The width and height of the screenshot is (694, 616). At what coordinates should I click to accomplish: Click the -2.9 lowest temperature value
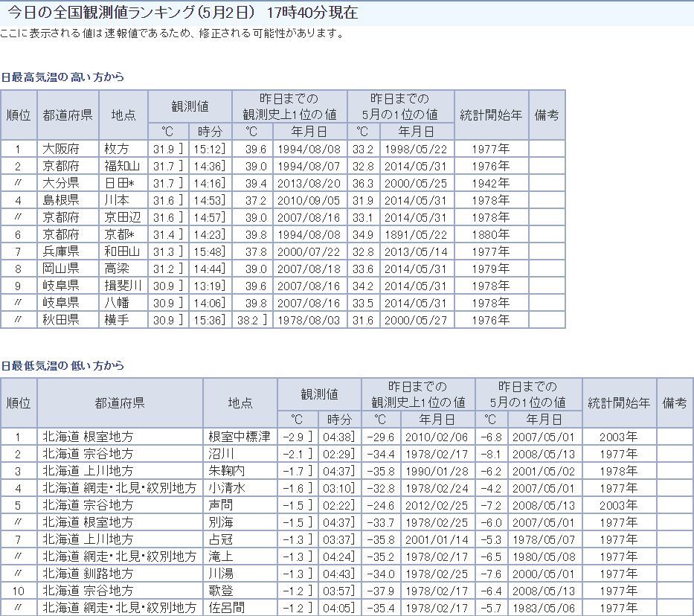coord(294,437)
